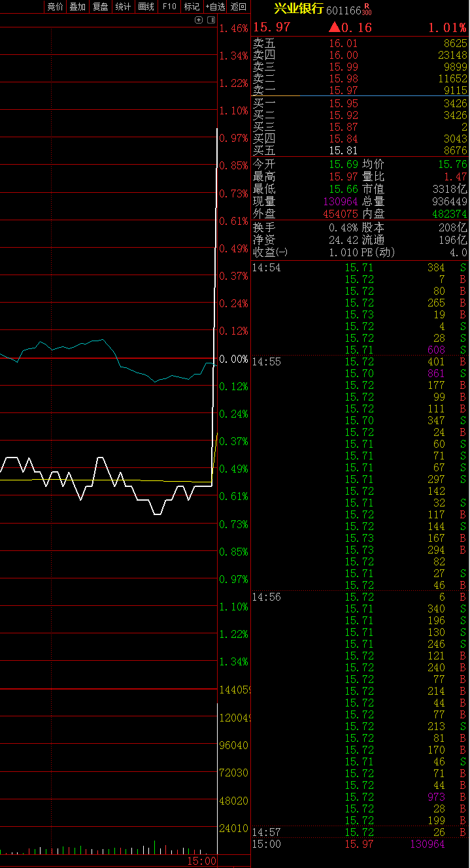Click the stock code 601166

coord(343,10)
